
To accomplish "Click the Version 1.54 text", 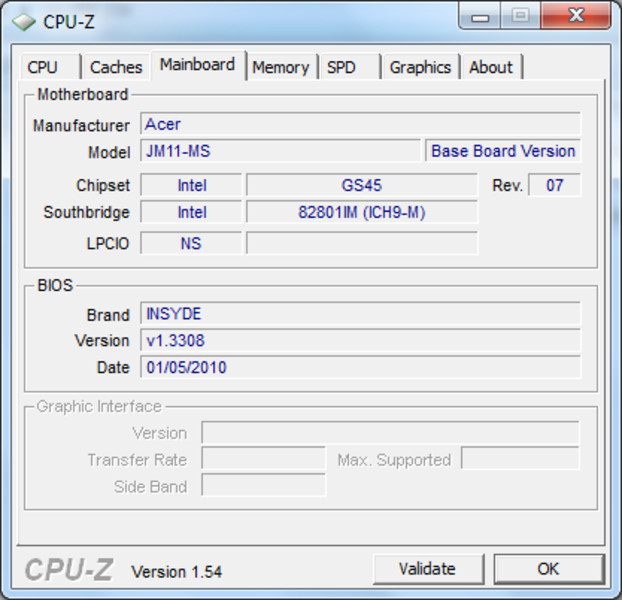I will [x=177, y=572].
